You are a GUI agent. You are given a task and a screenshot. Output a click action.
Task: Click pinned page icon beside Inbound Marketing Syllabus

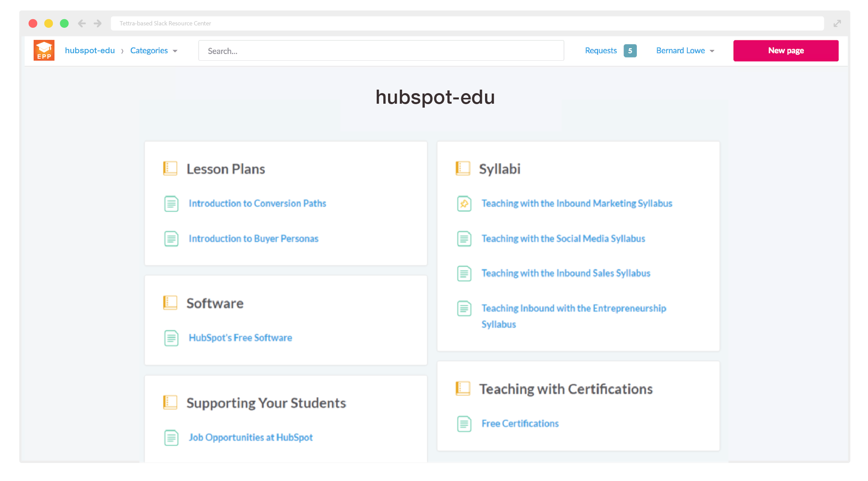pyautogui.click(x=464, y=204)
